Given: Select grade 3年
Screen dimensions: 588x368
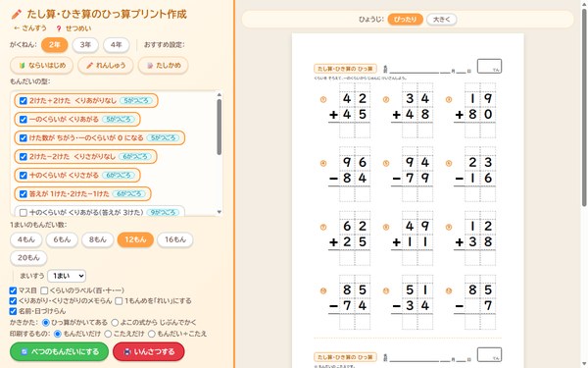Looking at the screenshot, I should [85, 45].
